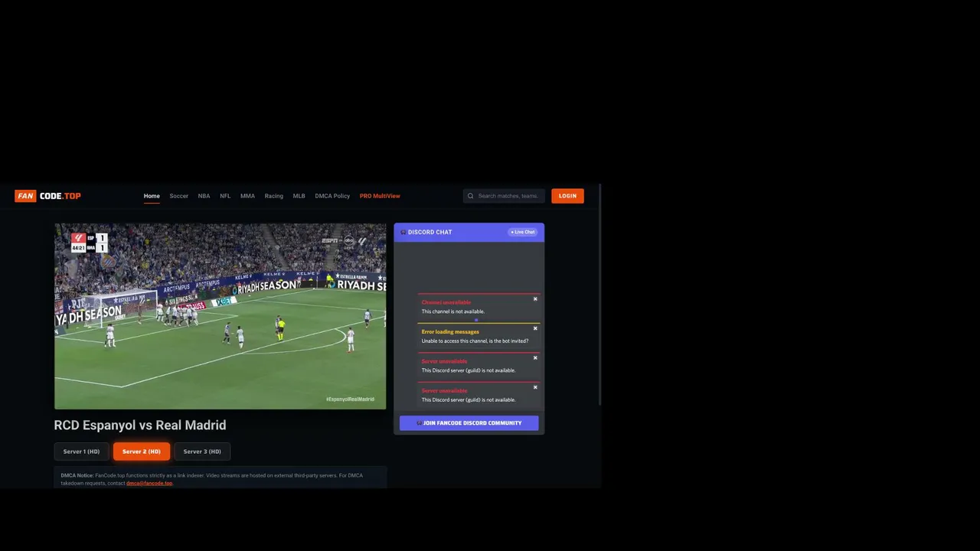
Task: Click the FanCode.top logo
Action: [47, 196]
